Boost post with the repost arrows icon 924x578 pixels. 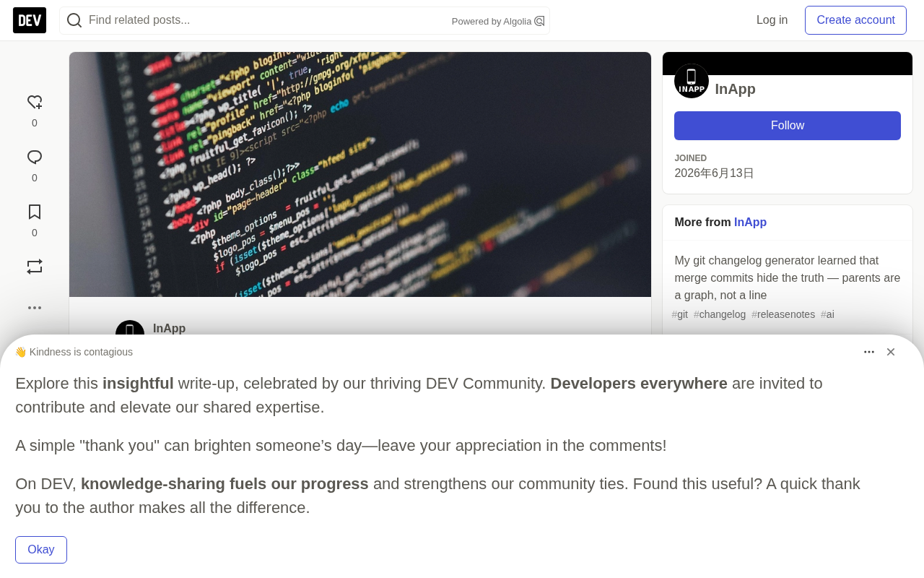click(35, 267)
